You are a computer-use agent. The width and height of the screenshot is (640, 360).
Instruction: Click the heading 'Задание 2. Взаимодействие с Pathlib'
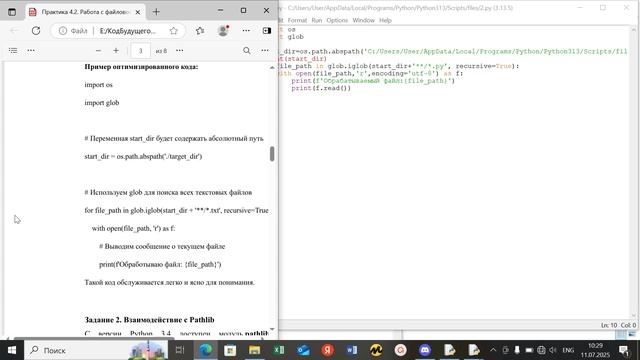[x=149, y=320]
